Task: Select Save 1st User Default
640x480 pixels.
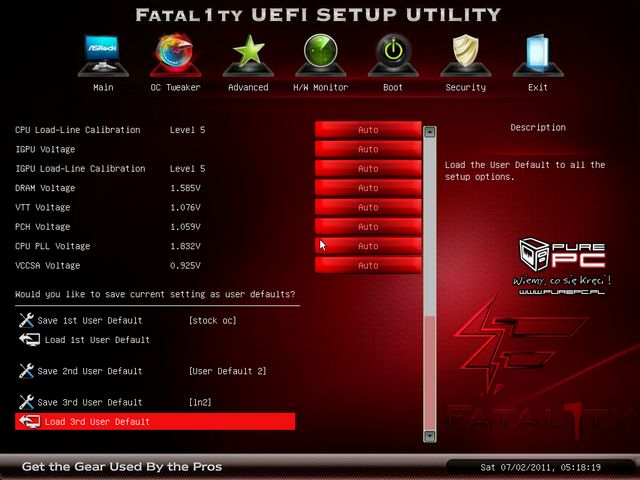Action: pos(90,320)
